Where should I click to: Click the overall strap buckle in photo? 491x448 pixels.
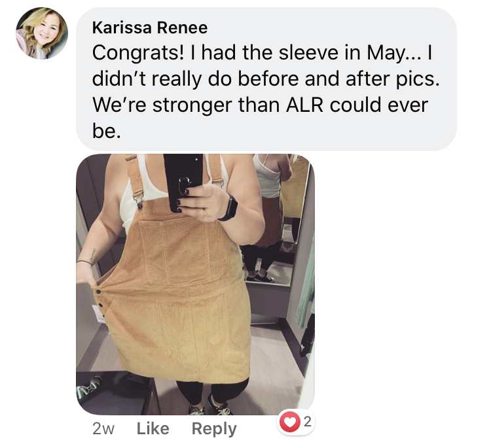[x=139, y=198]
